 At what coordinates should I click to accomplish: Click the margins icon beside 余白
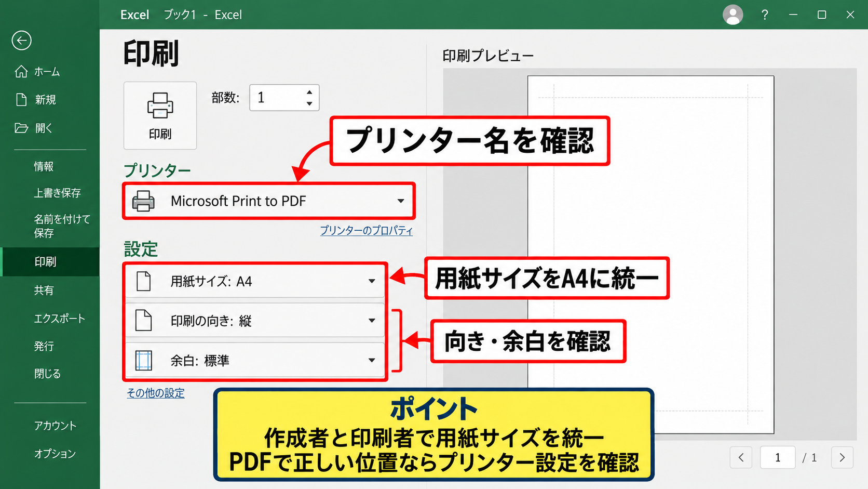[143, 360]
